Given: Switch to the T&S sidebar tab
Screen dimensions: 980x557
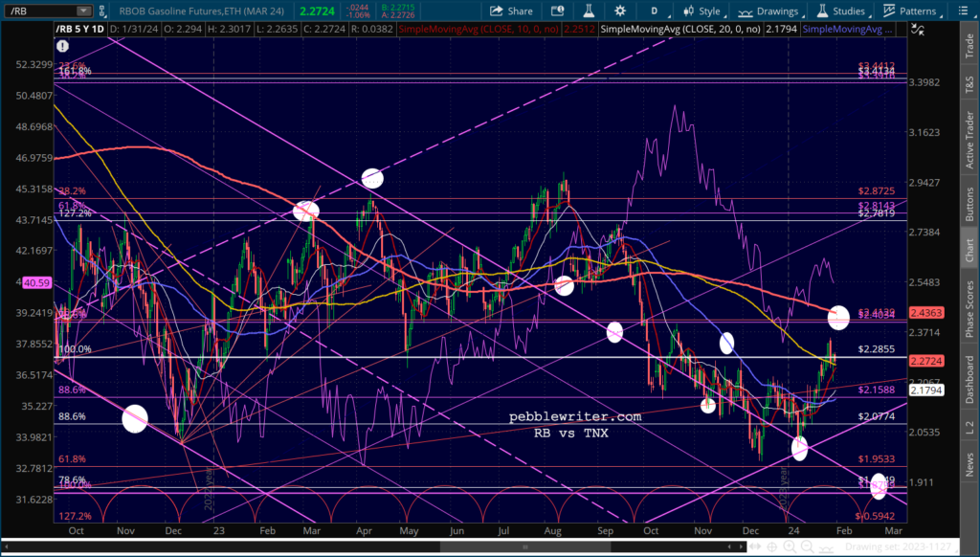Looking at the screenshot, I should coord(969,84).
